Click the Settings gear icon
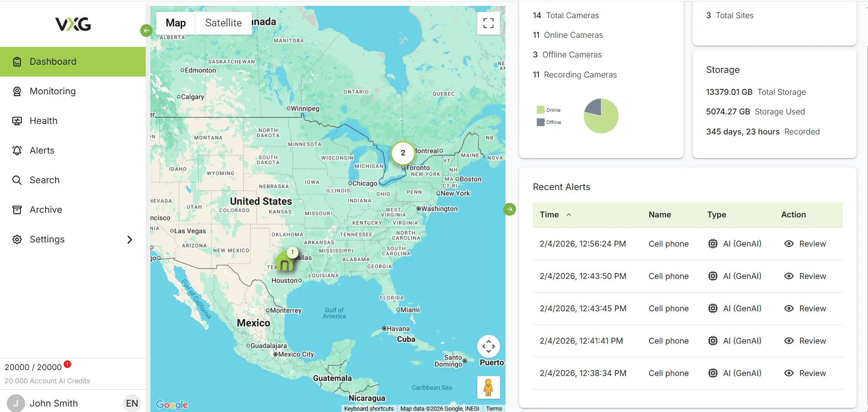Screen dimensions: 868x412 click(17, 239)
